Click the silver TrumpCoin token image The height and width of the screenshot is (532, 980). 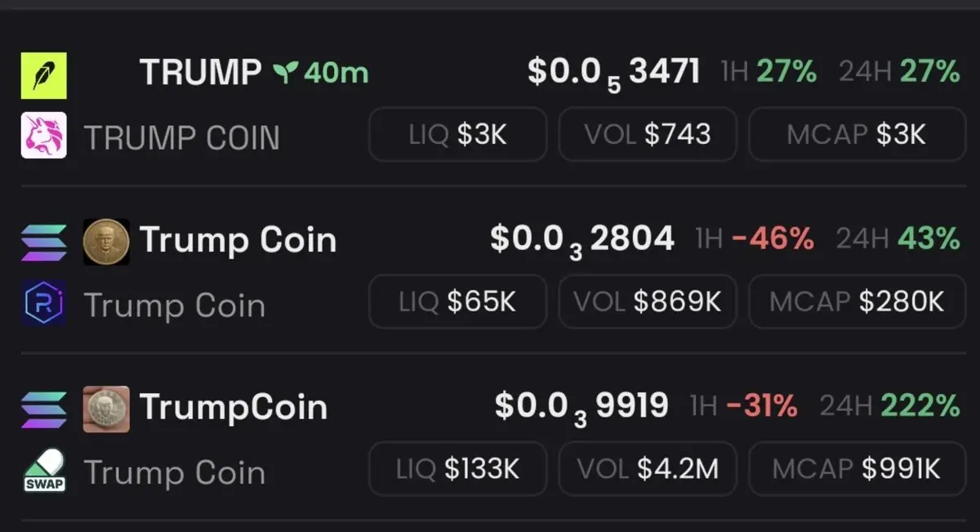tap(106, 409)
